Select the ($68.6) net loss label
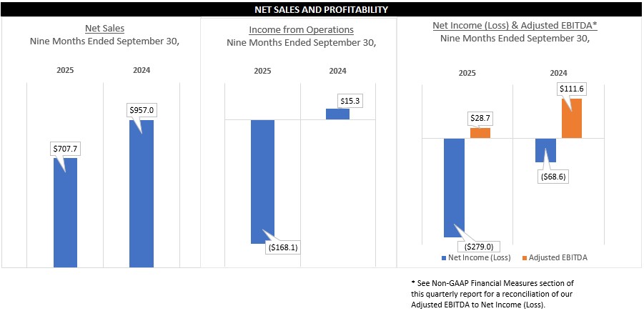The width and height of the screenshot is (644, 316). (552, 176)
